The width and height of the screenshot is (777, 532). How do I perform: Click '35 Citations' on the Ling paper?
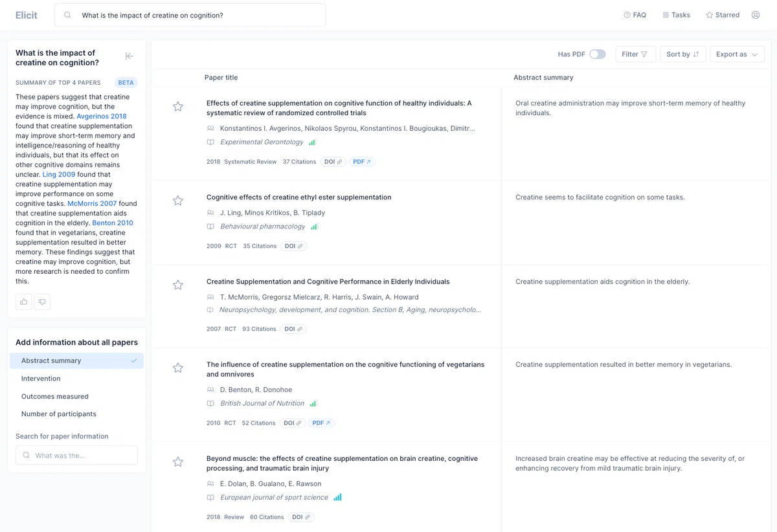260,246
